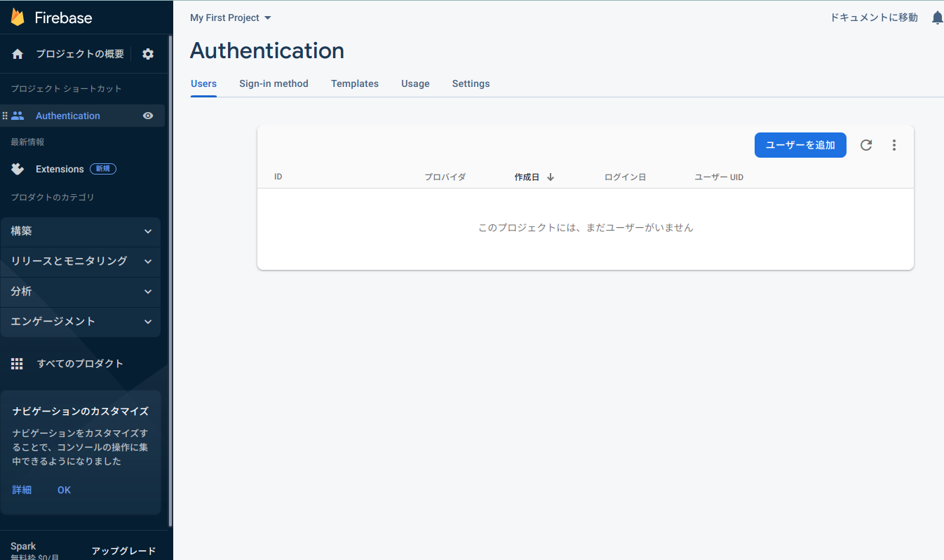
Task: Grab the drag handle beside Authentication
Action: [x=5, y=116]
